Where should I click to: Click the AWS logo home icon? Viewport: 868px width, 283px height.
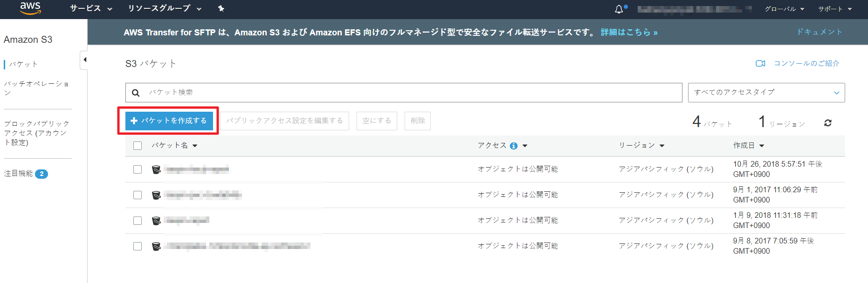(x=30, y=8)
